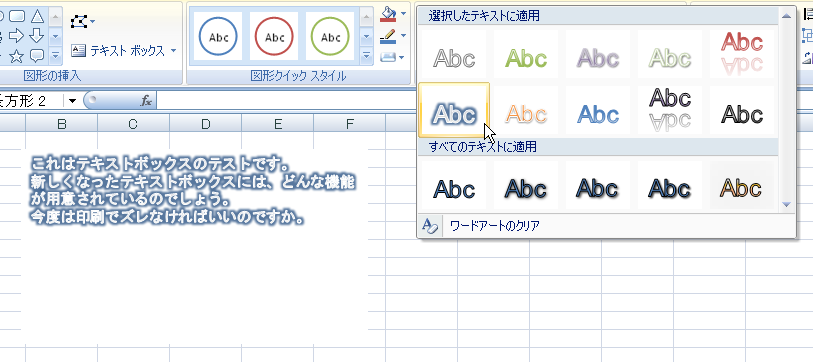This screenshot has height=362, width=813.
Task: Select the orange gradient Abc style
Action: point(741,188)
